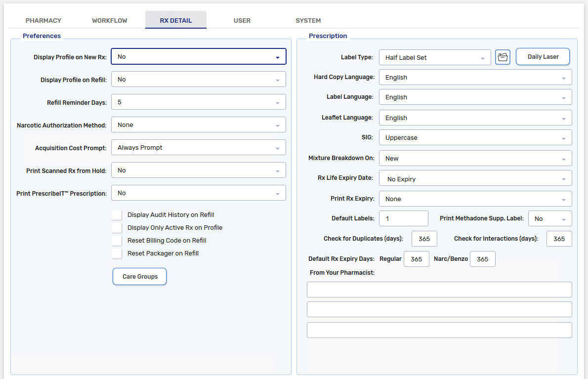Open Narcotic Authorization Method dropdown
The image size is (588, 379).
(x=198, y=125)
